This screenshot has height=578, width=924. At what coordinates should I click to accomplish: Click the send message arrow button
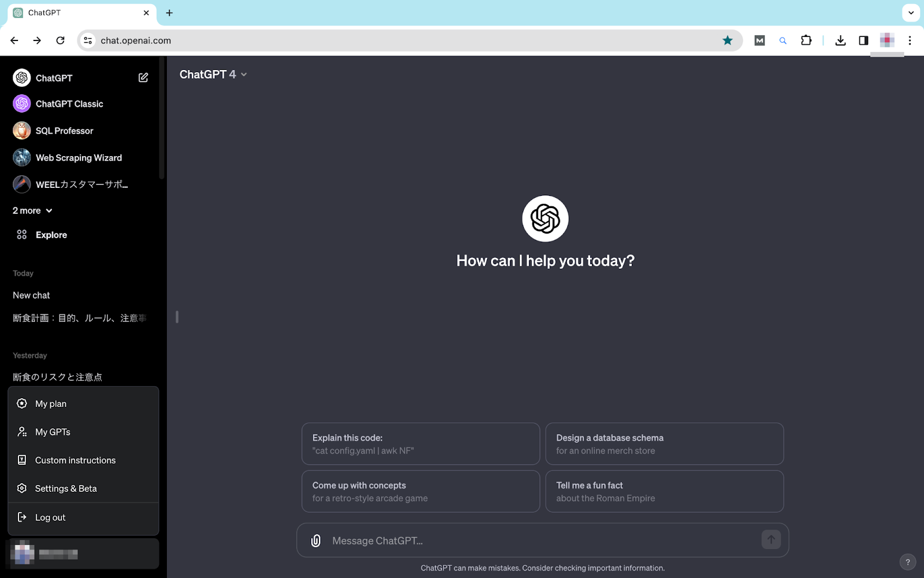click(x=771, y=540)
